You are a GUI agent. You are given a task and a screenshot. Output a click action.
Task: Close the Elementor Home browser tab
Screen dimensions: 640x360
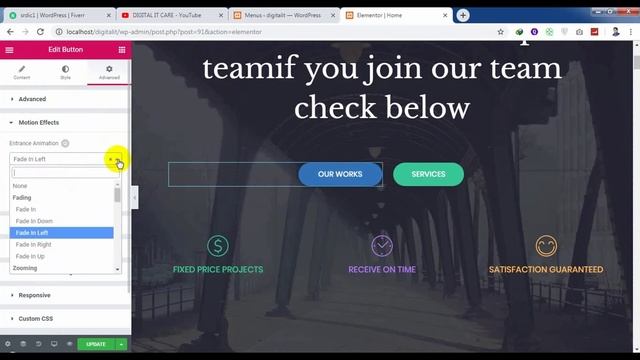pos(445,15)
